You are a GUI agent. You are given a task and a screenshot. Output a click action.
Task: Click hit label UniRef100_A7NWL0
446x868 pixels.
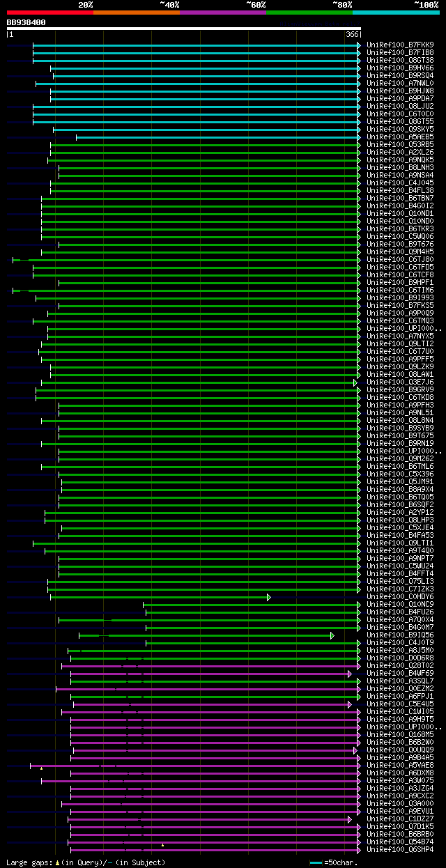click(400, 83)
